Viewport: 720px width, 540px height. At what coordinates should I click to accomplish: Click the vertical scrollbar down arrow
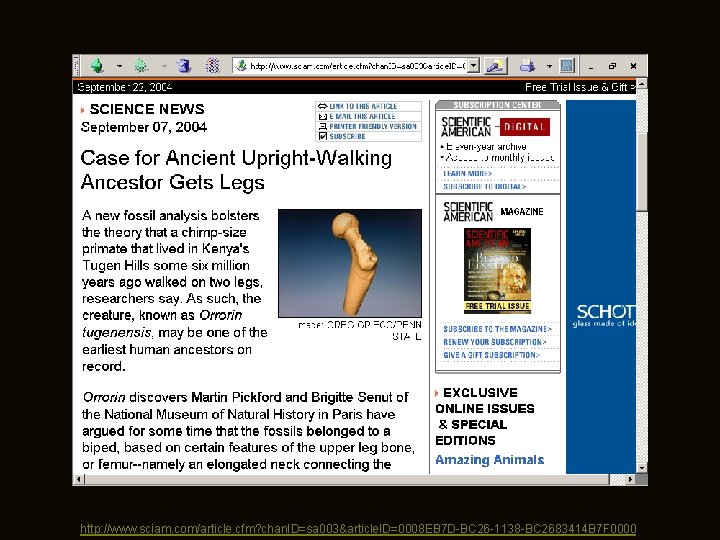point(641,468)
